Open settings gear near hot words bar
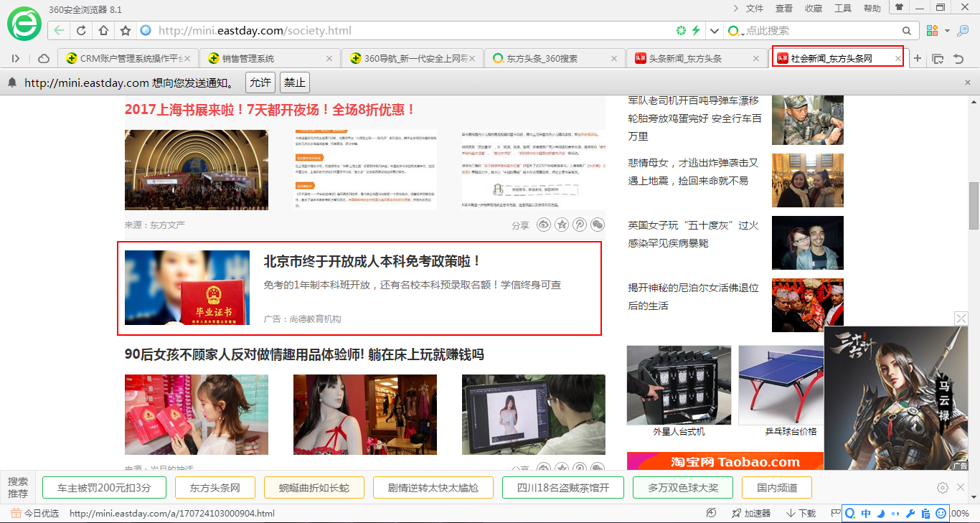 click(x=942, y=487)
